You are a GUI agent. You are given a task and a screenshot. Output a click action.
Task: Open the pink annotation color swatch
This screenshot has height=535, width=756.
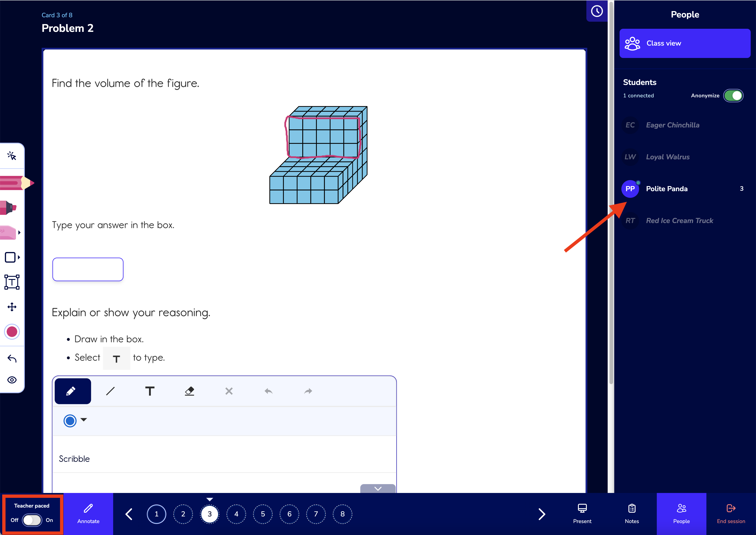(x=12, y=332)
